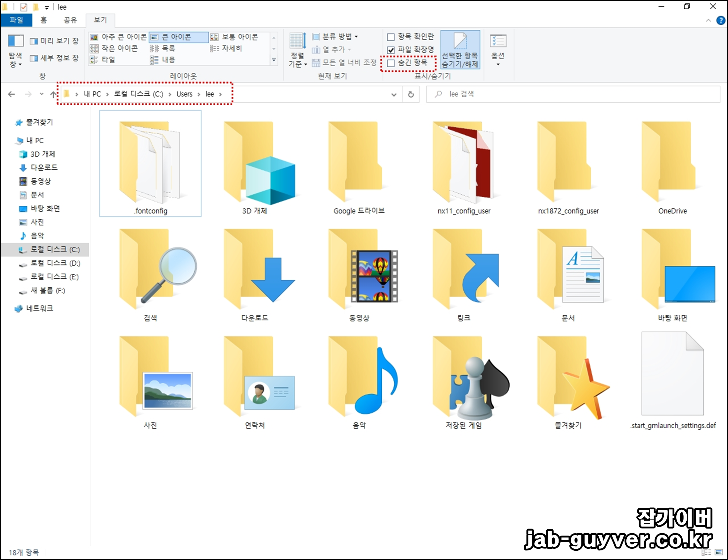This screenshot has width=728, height=560.
Task: Enable the Hidden items (숨긴 항목) checkbox
Action: coord(391,63)
